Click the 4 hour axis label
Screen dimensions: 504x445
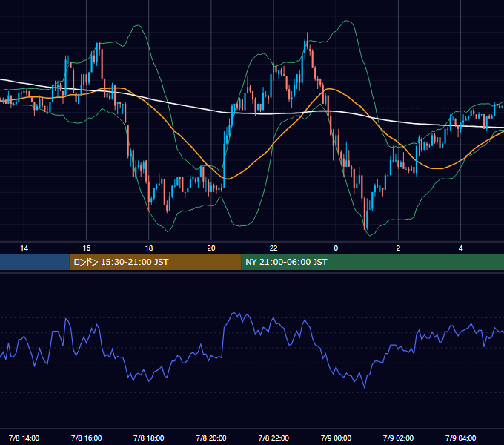[460, 248]
